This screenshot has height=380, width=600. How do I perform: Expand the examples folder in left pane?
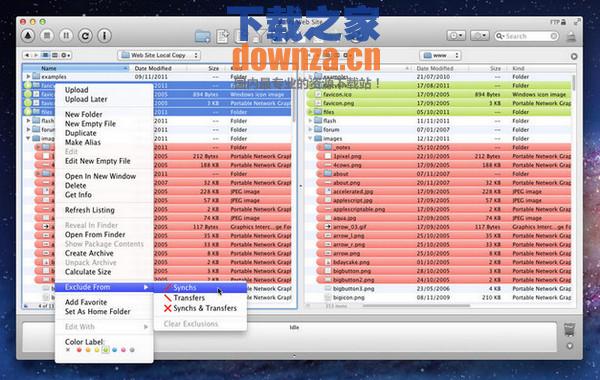pos(28,77)
